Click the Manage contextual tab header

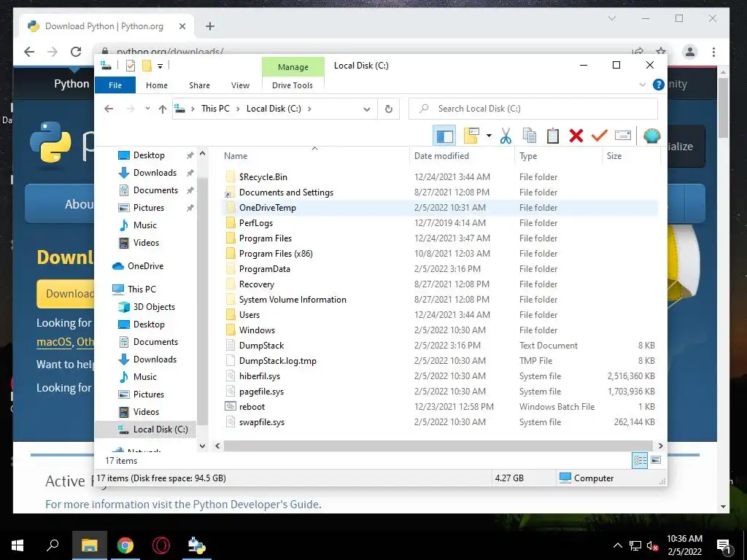(293, 67)
